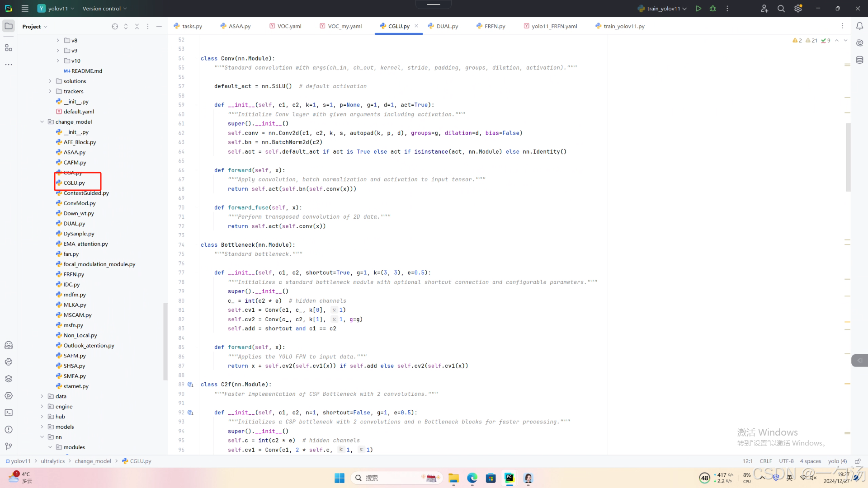868x488 pixels.
Task: Open the IDE settings gear
Action: click(x=798, y=9)
